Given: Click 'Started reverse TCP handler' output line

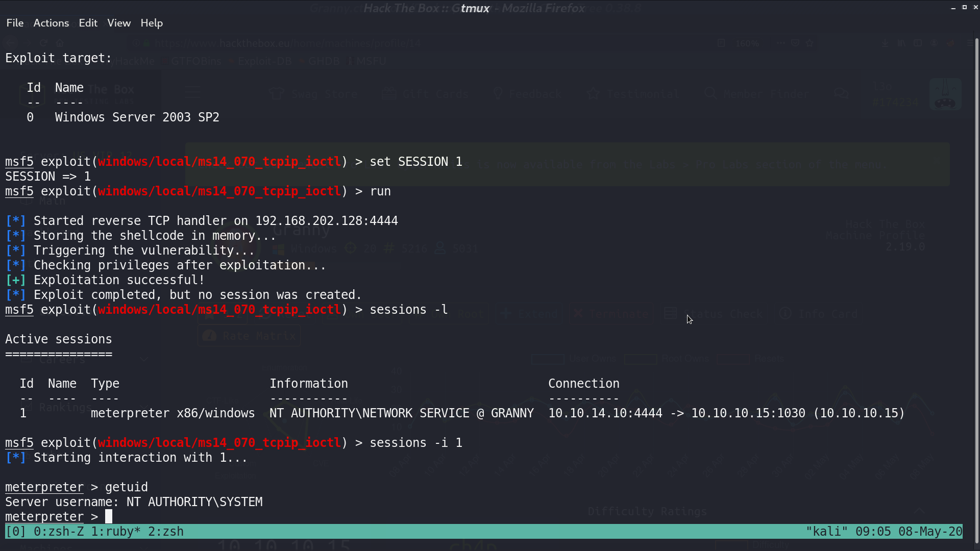Looking at the screenshot, I should [202, 221].
